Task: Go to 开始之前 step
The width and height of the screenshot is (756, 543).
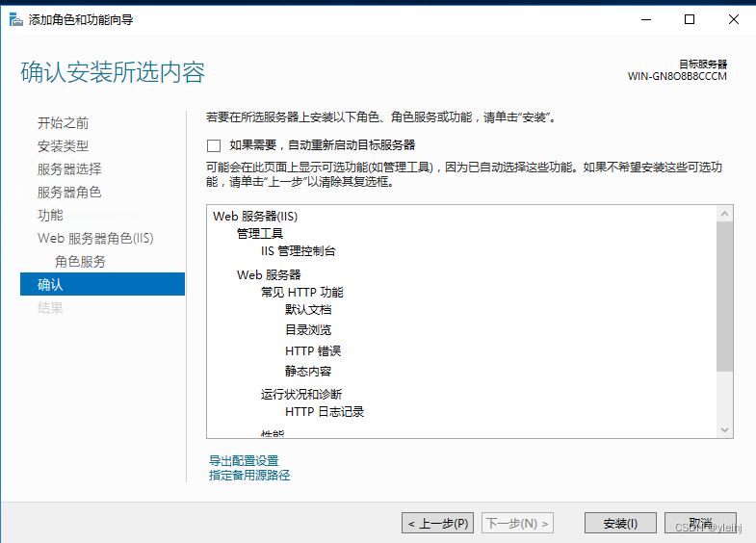Action: [x=64, y=123]
